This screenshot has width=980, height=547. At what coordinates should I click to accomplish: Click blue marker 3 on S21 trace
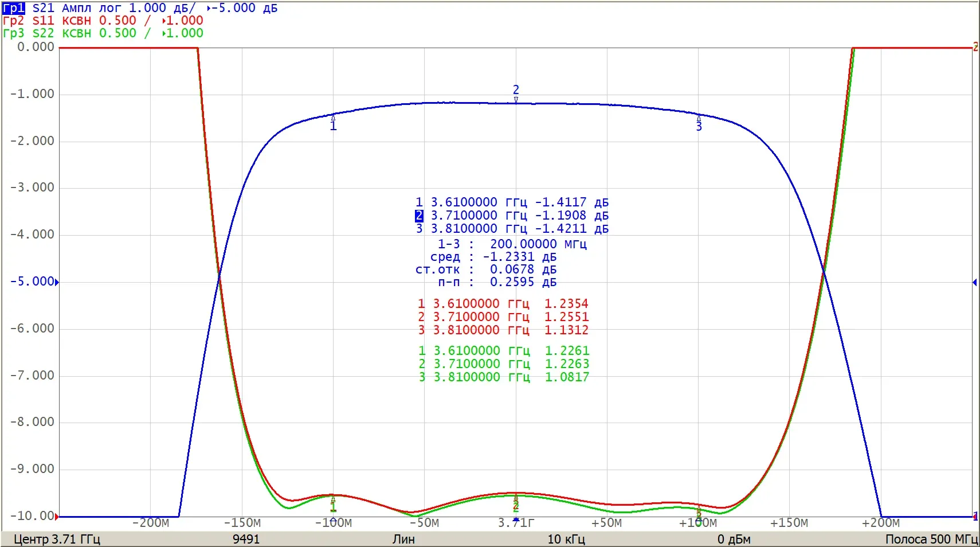699,123
